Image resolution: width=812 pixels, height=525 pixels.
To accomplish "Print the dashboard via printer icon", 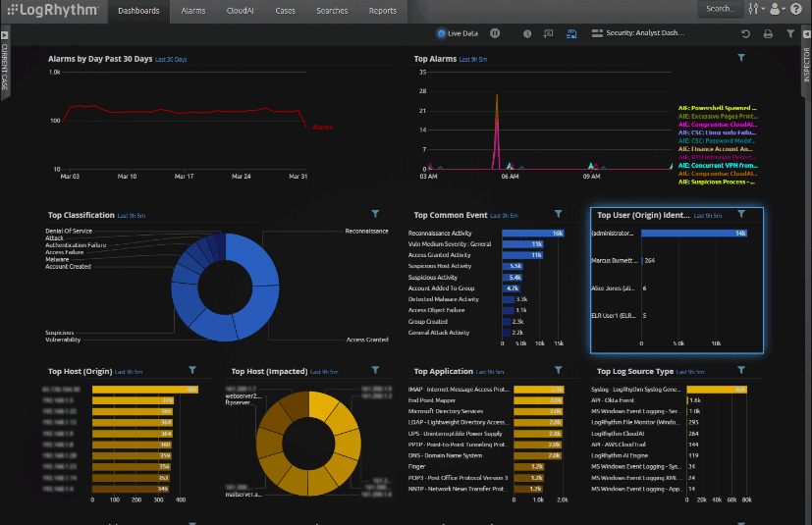I will 768,33.
